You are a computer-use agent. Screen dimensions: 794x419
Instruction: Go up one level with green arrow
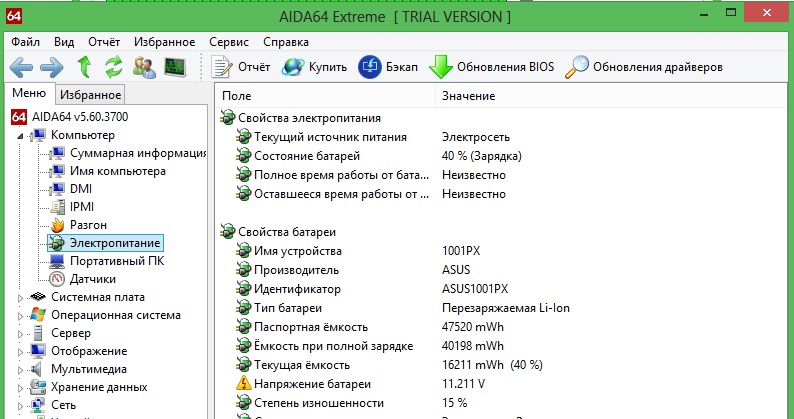(84, 67)
